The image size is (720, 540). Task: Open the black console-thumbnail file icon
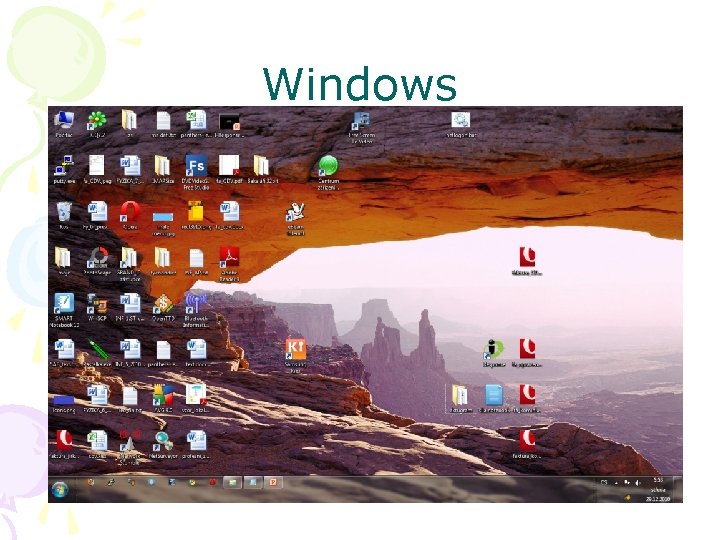click(x=229, y=124)
